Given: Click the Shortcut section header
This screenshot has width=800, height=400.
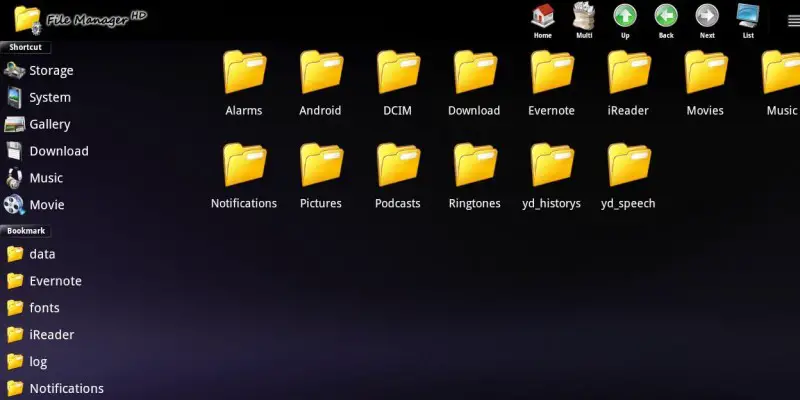Looking at the screenshot, I should click(26, 47).
